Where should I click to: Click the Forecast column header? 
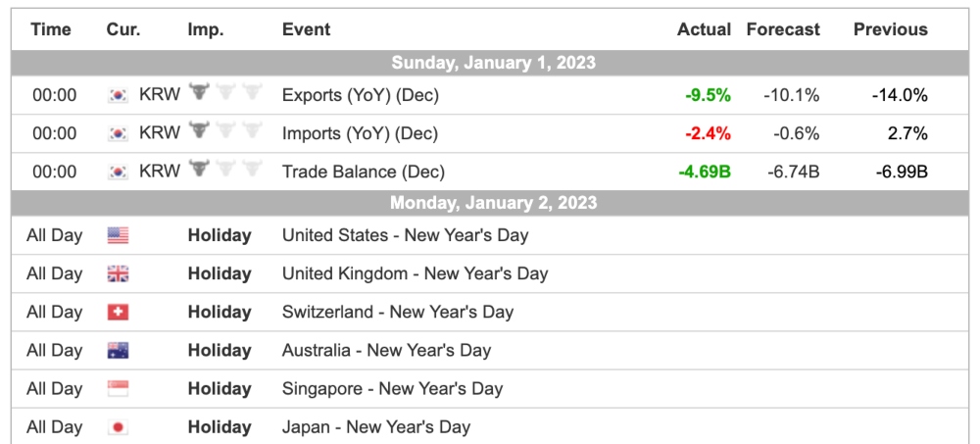[782, 29]
